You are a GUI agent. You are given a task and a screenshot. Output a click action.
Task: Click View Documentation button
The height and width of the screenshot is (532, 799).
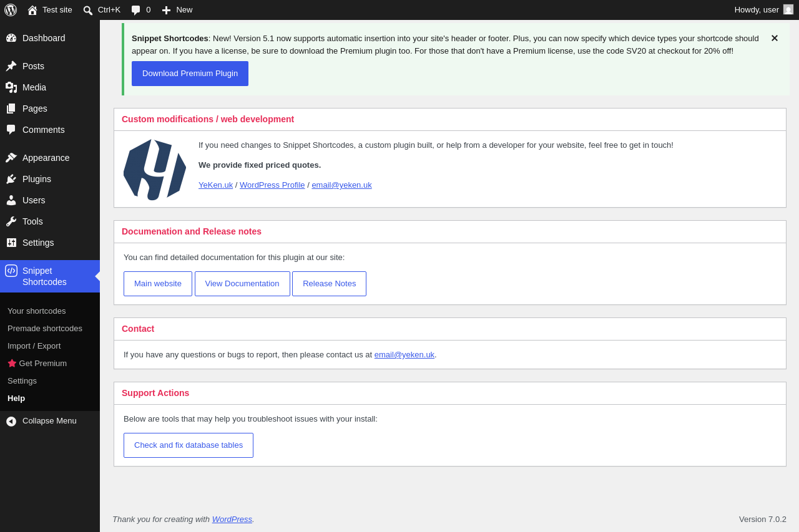tap(242, 284)
